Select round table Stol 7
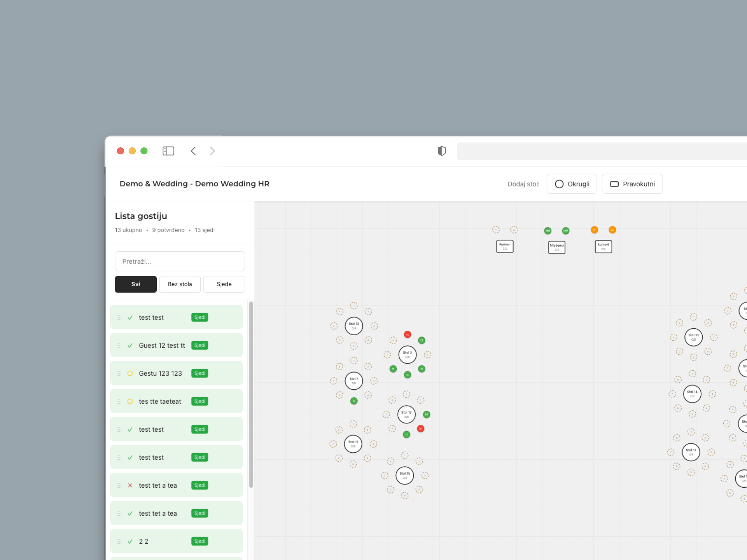 pyautogui.click(x=354, y=381)
